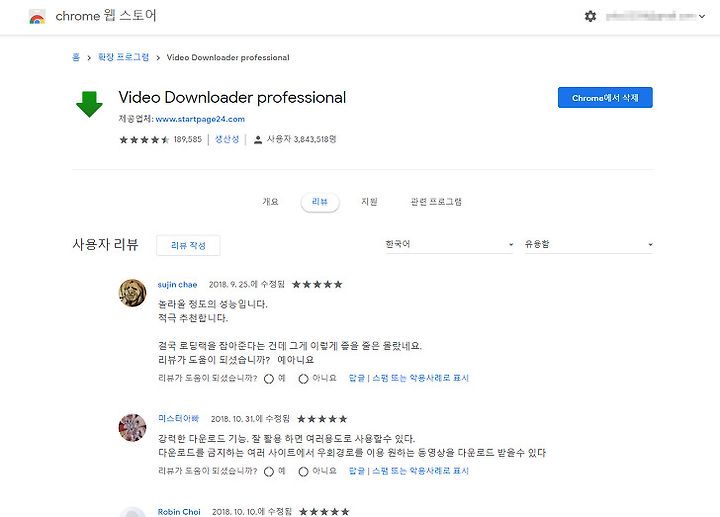Click the Chrome에서 삭제 button
The width and height of the screenshot is (720, 517).
(x=605, y=98)
